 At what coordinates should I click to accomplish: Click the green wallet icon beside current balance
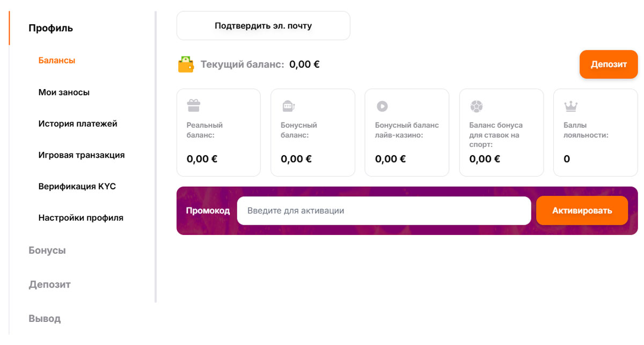[x=186, y=64]
